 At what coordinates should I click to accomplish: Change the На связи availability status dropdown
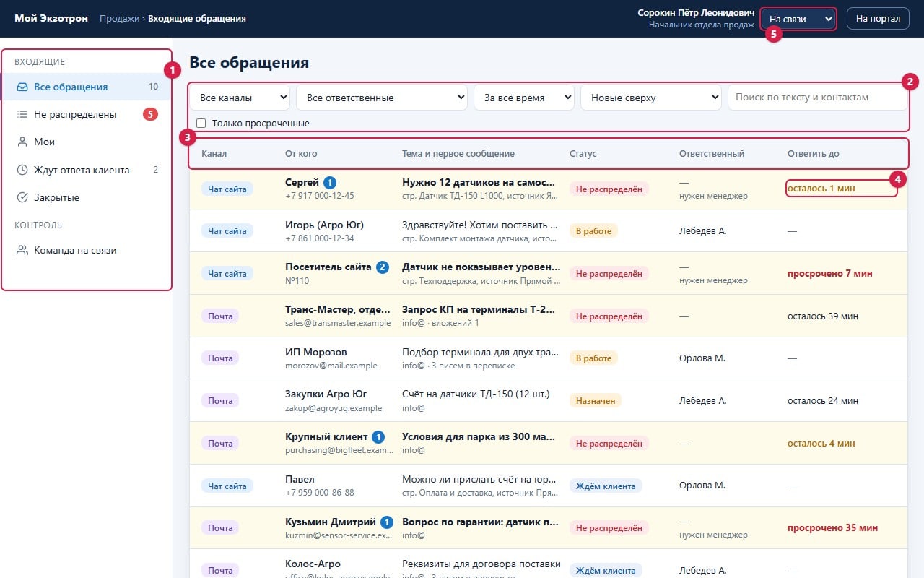(799, 19)
